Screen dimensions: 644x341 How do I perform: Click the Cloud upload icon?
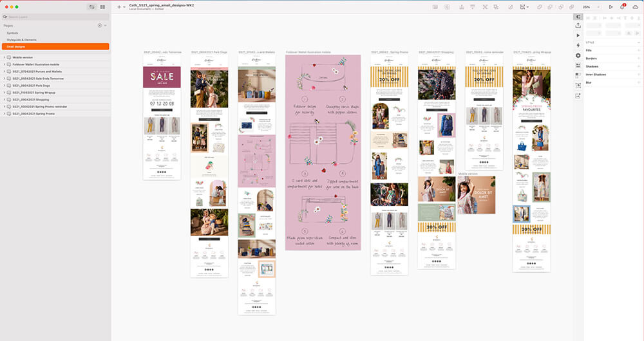636,6
